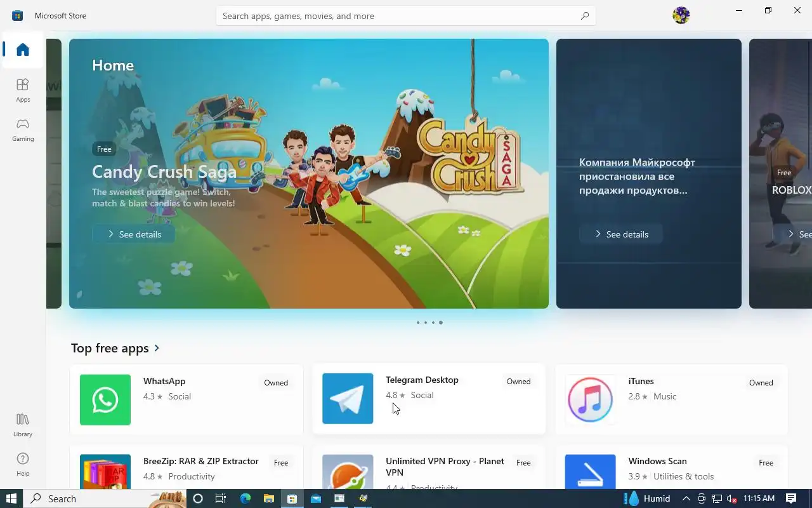Click the muted volume tray icon
Image resolution: width=812 pixels, height=508 pixels.
coord(731,498)
